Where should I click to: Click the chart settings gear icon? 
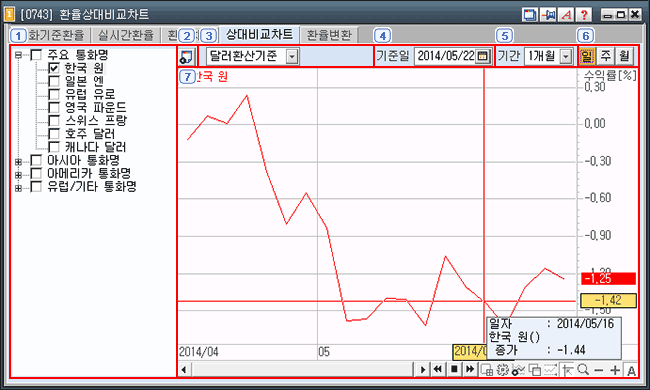pyautogui.click(x=502, y=370)
